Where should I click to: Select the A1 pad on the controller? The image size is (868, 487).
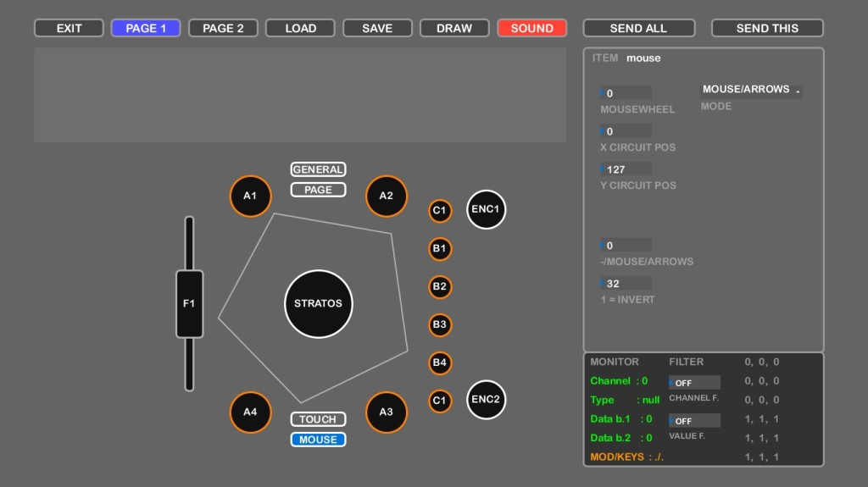click(250, 196)
